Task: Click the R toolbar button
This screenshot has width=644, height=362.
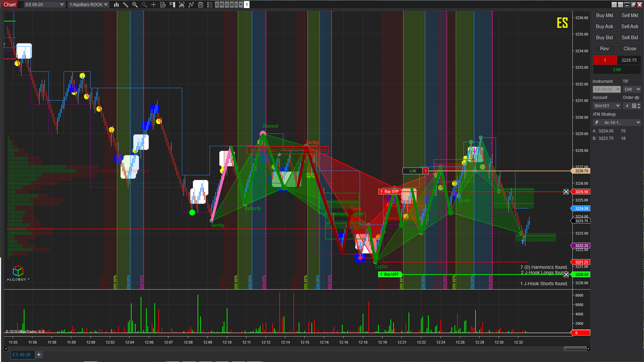Action: [x=222, y=5]
